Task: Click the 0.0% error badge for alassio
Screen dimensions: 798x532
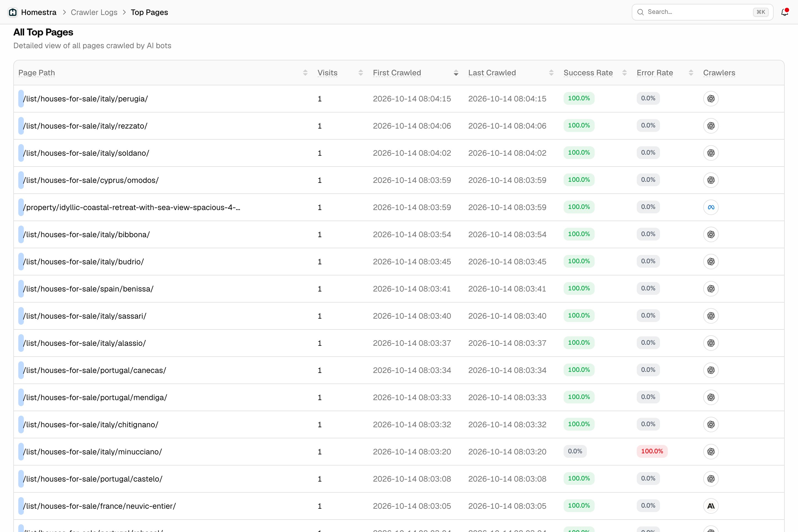Action: coord(648,343)
